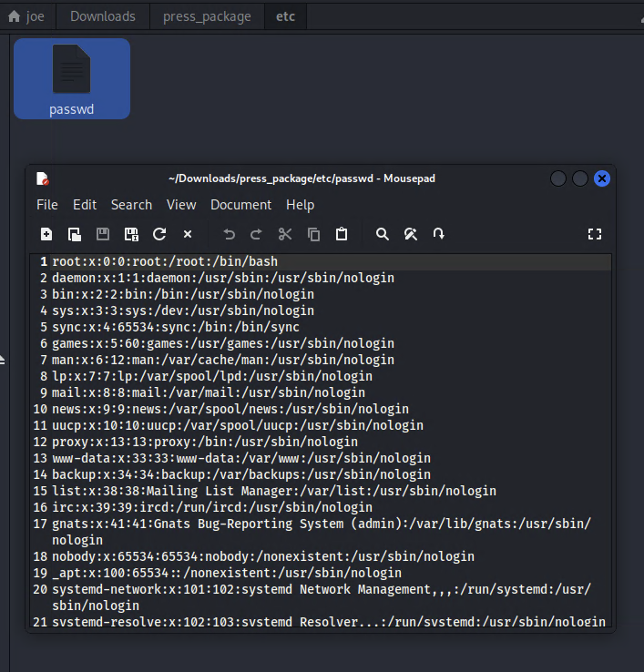
Task: Click the _apt:x:100 line
Action: (227, 573)
